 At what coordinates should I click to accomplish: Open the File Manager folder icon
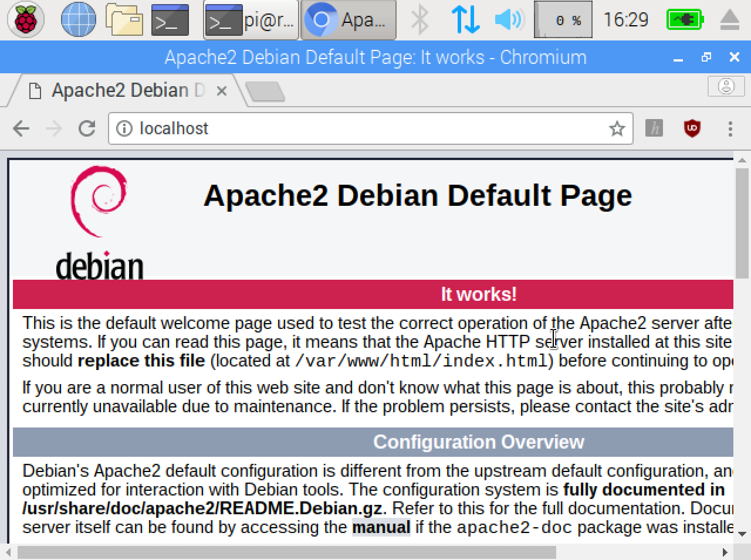[124, 19]
